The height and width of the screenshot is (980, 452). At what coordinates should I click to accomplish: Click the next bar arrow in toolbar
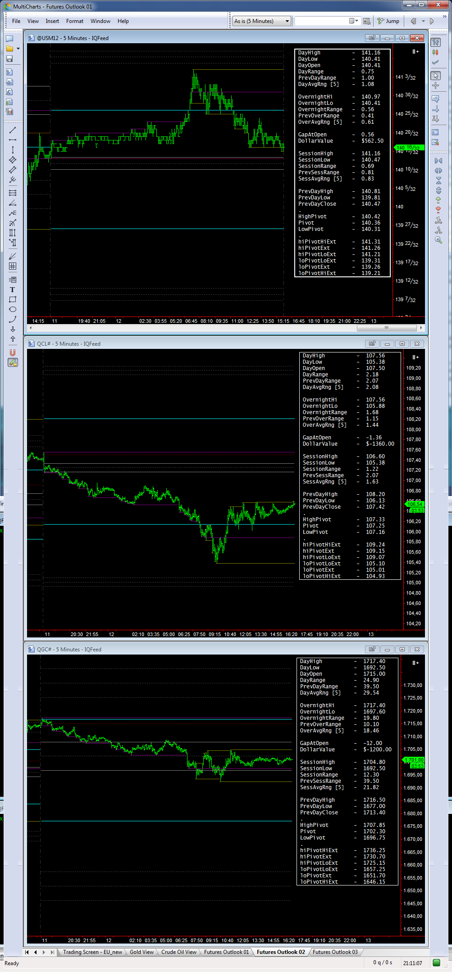click(432, 21)
